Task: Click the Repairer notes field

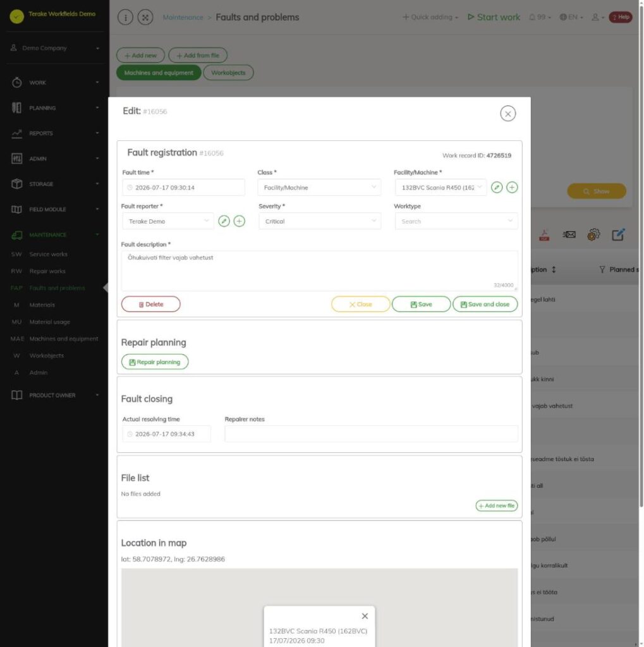Action: click(x=371, y=434)
